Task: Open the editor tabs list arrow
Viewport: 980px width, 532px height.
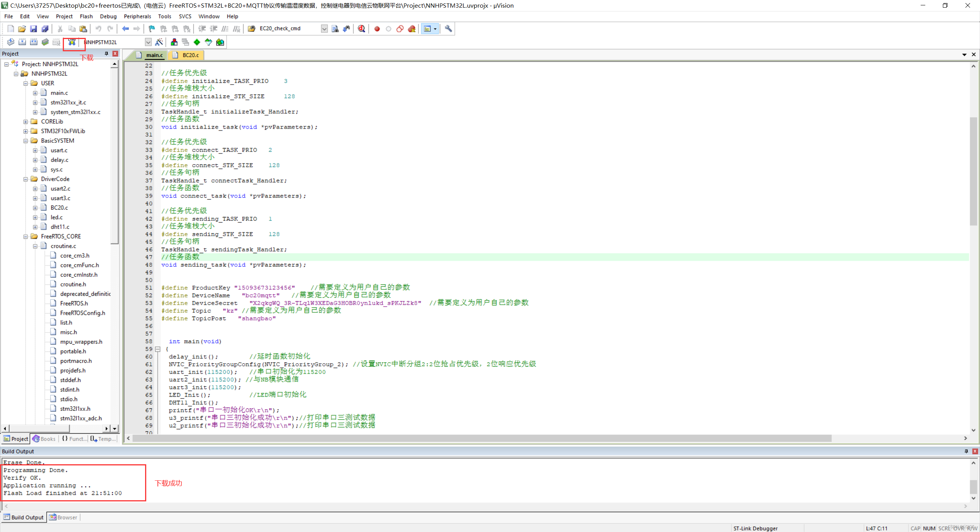Action: click(964, 55)
